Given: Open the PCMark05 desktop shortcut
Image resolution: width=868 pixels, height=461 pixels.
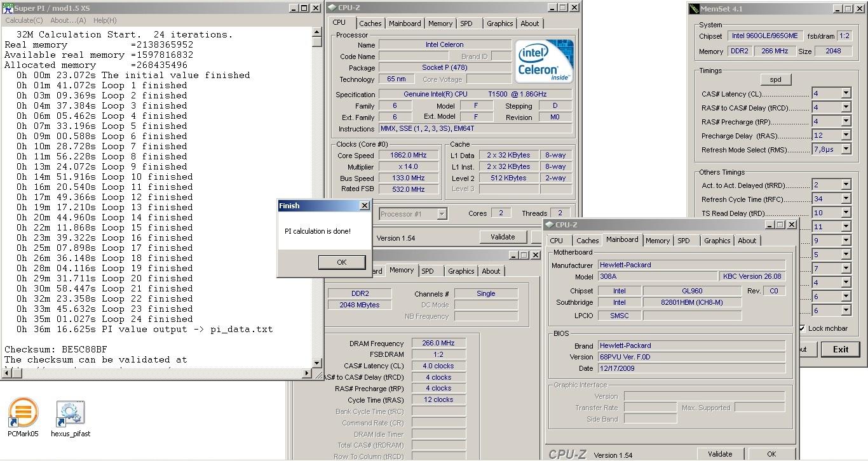Looking at the screenshot, I should [23, 417].
